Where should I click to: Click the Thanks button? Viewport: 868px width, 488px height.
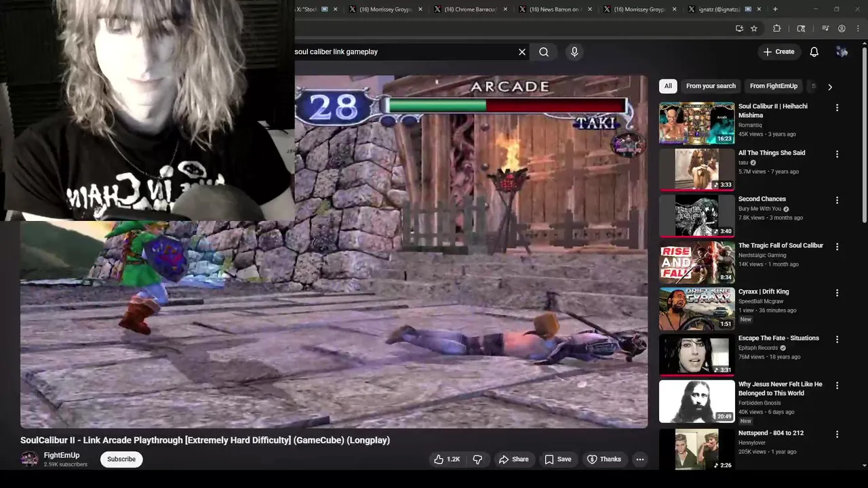click(x=604, y=459)
